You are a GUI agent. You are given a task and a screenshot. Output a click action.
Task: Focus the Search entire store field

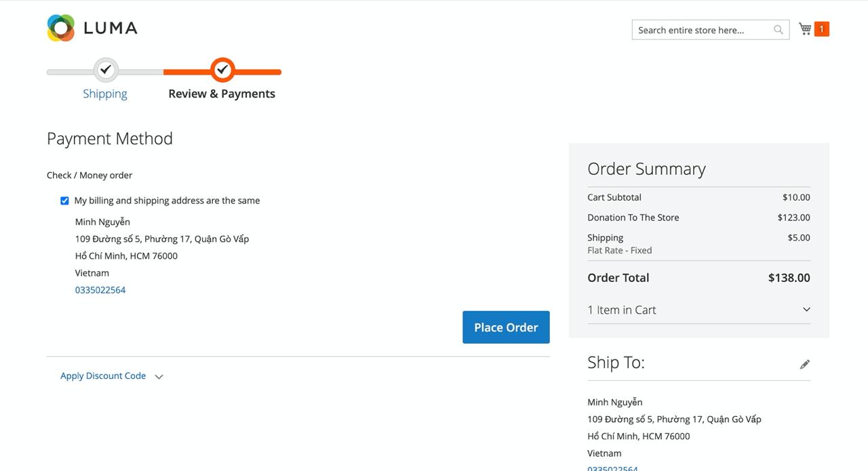tap(702, 30)
